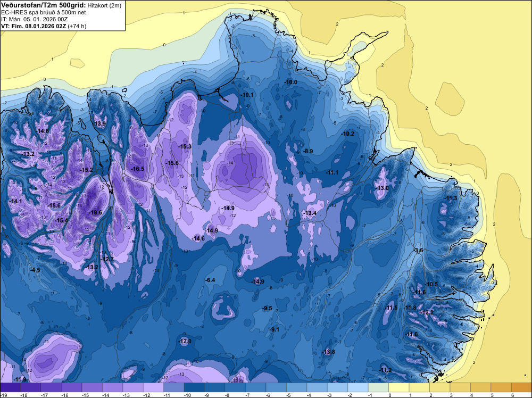Image resolution: width=532 pixels, height=398 pixels.
Task: Click the -8.9 temperature value on map
Action: (308, 151)
